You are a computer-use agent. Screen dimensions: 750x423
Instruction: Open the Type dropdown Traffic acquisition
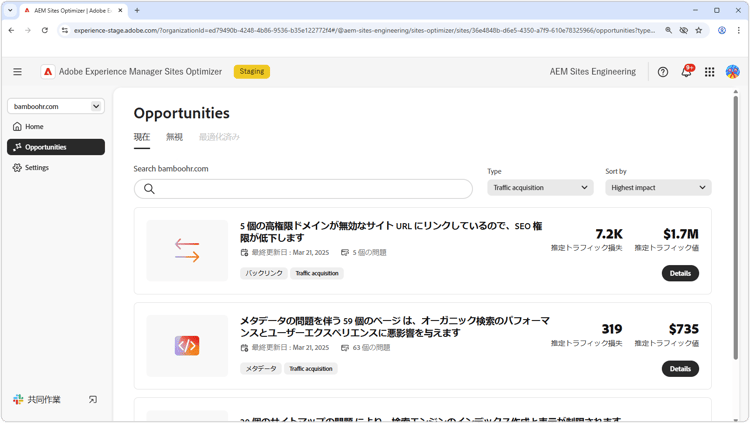[x=540, y=188]
